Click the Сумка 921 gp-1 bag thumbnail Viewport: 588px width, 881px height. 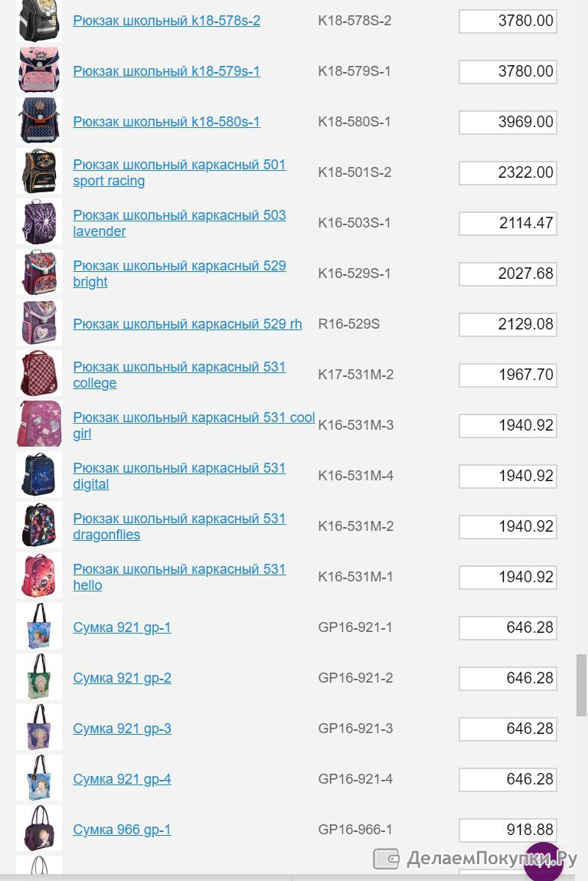(x=39, y=627)
